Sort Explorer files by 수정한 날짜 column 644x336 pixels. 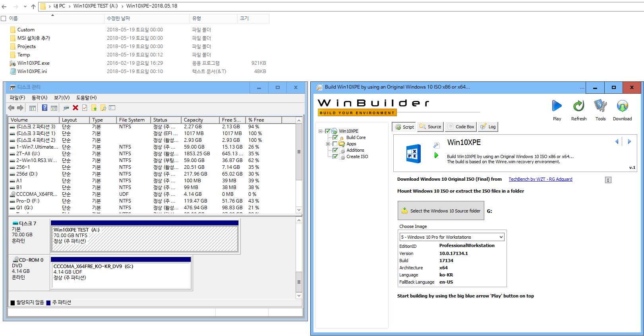[x=147, y=18]
